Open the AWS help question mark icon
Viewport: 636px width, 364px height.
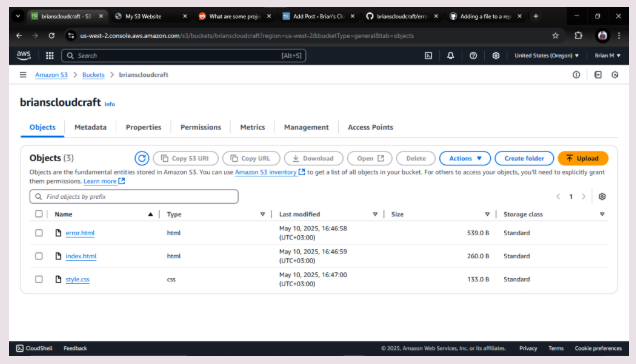tap(473, 56)
